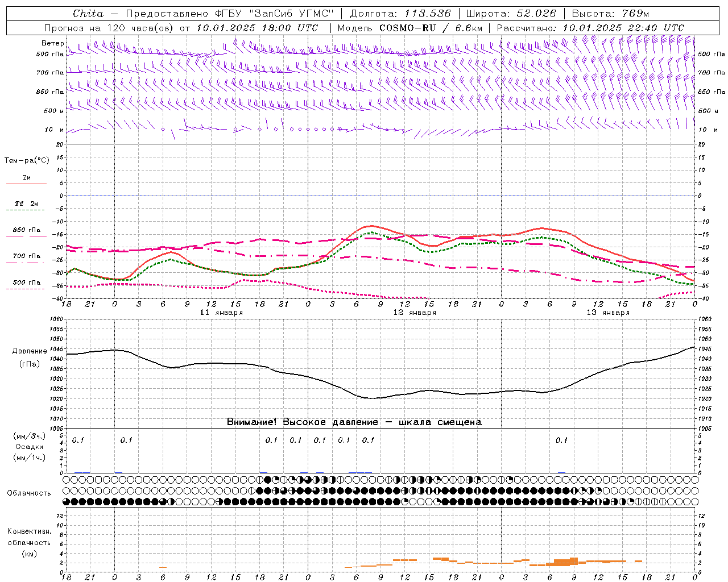
Task: Click the right-side "700 гПа" wind level label
Action: 712,73
